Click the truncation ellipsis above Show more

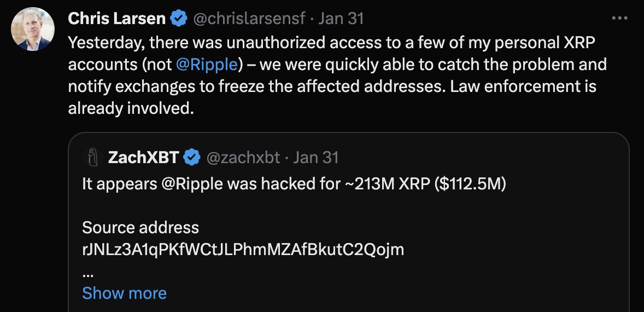(x=87, y=271)
